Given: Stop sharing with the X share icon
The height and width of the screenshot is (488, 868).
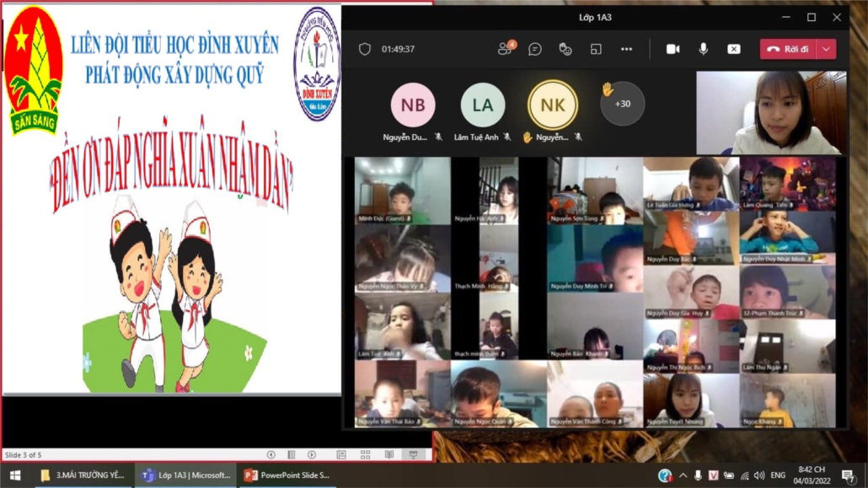Looking at the screenshot, I should 733,49.
